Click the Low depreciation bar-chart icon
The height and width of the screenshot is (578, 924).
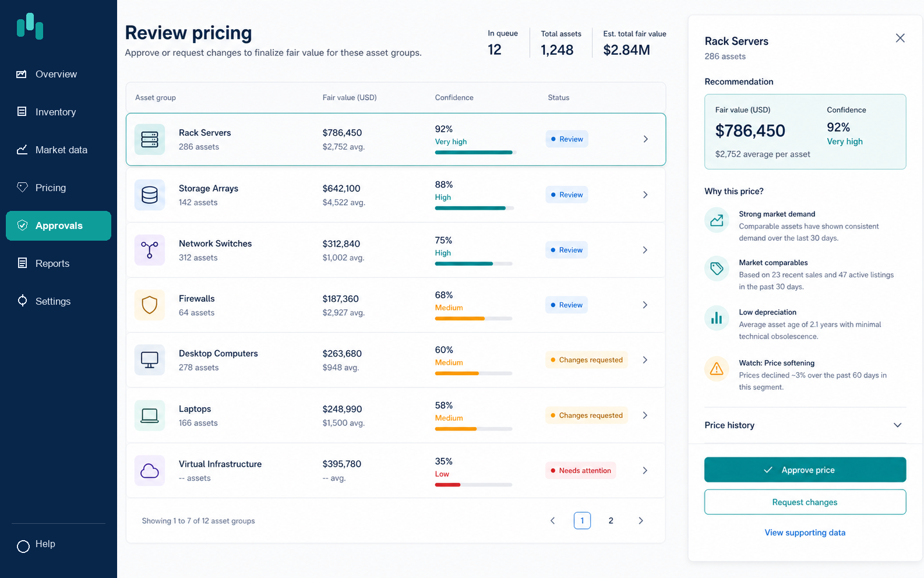[x=717, y=318]
